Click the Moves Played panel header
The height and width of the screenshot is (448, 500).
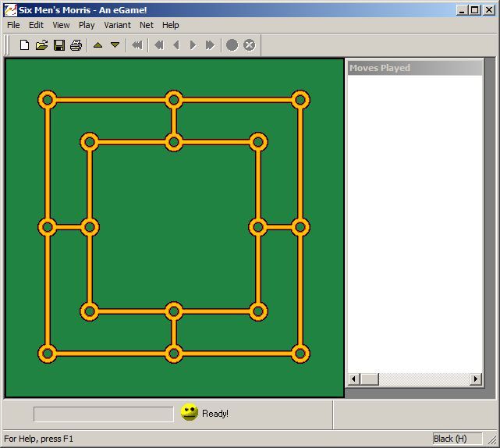coord(414,68)
